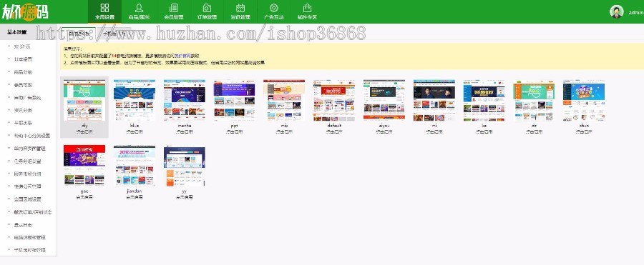
Task: Click the enable link under aiyou
Action: (384, 132)
